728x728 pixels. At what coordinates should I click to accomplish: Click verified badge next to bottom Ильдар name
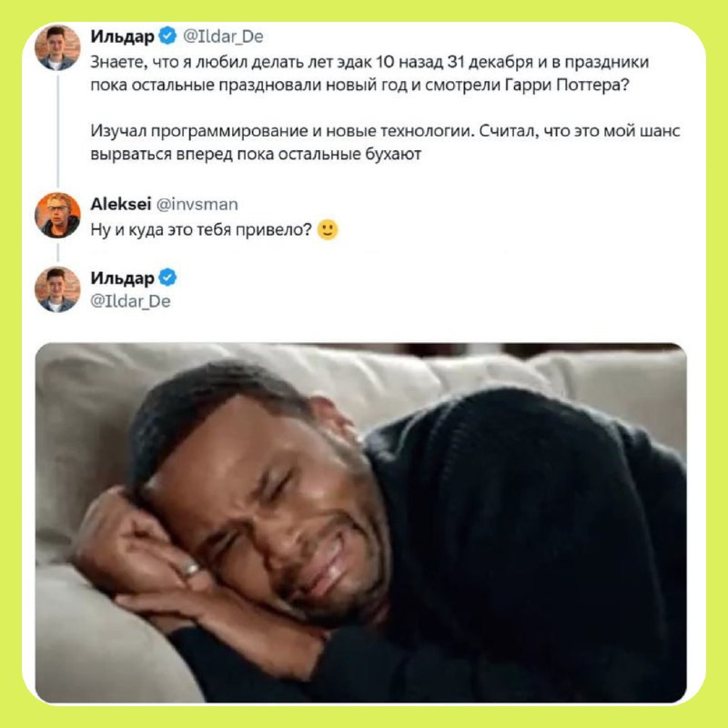[x=167, y=278]
